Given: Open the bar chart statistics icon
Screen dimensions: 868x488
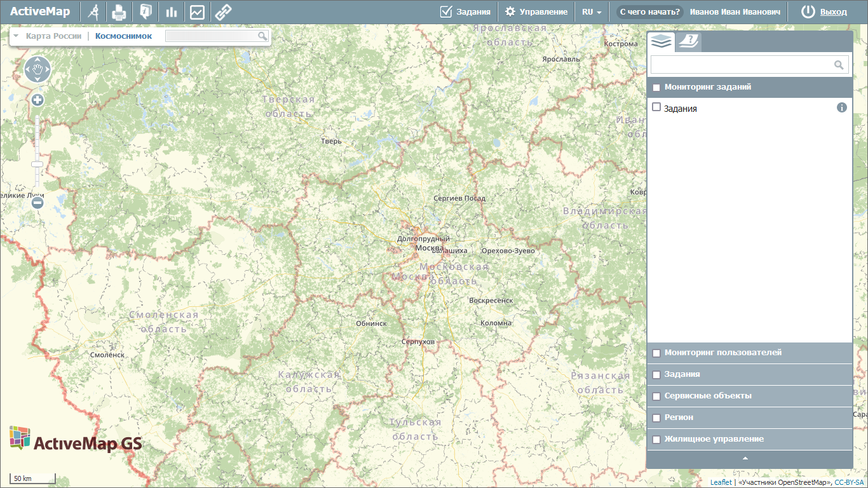Looking at the screenshot, I should click(x=171, y=11).
